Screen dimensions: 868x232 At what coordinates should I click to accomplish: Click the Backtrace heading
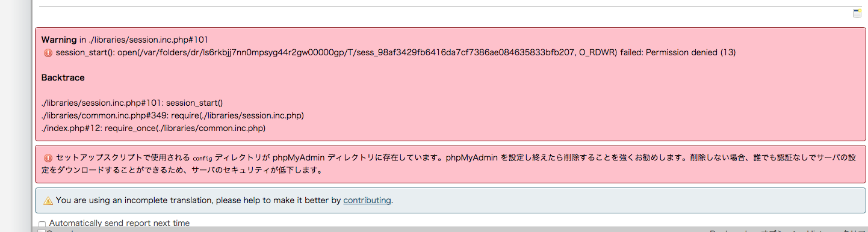coord(63,78)
